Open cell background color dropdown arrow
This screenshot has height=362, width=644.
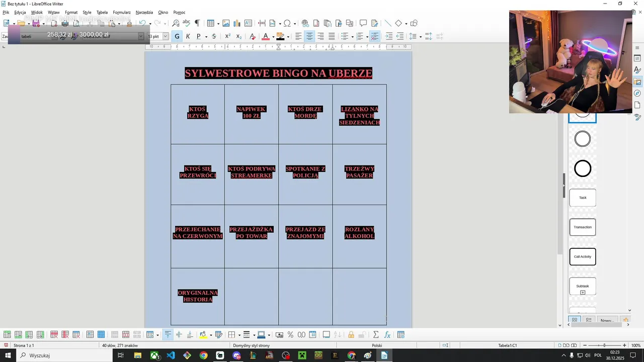tap(210, 335)
